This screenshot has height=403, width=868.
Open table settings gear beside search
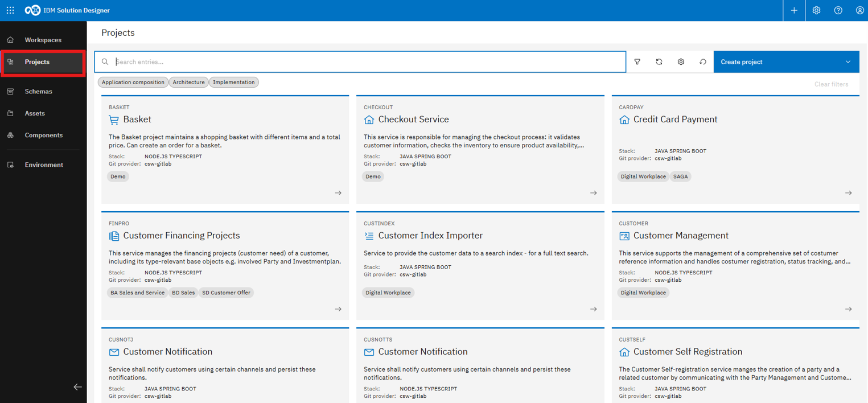point(681,62)
